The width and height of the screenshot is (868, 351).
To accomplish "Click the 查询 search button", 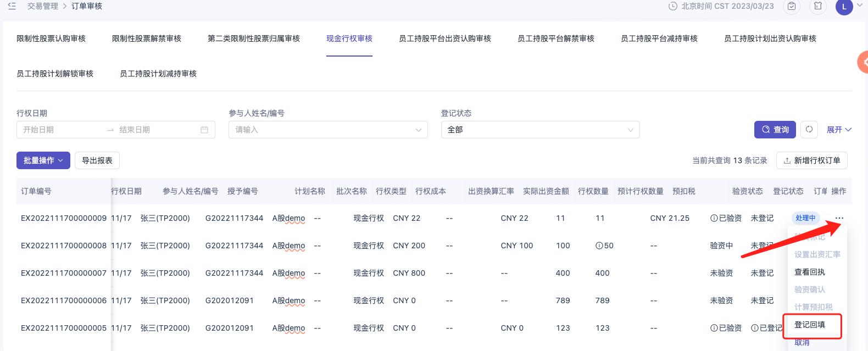I will coord(775,130).
